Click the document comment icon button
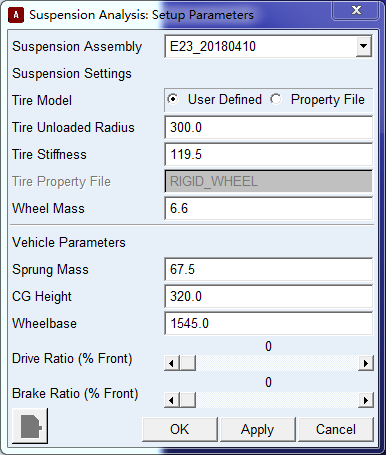 click(30, 426)
